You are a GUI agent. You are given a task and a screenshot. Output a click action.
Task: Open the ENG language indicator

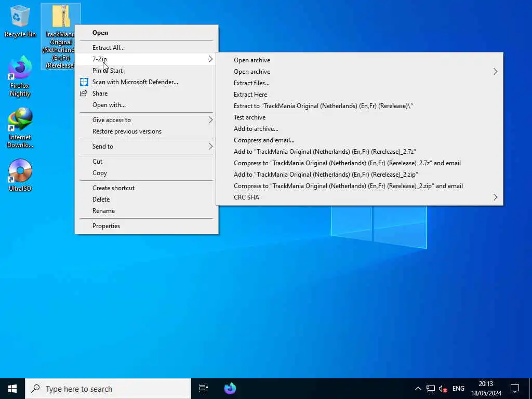[458, 389]
